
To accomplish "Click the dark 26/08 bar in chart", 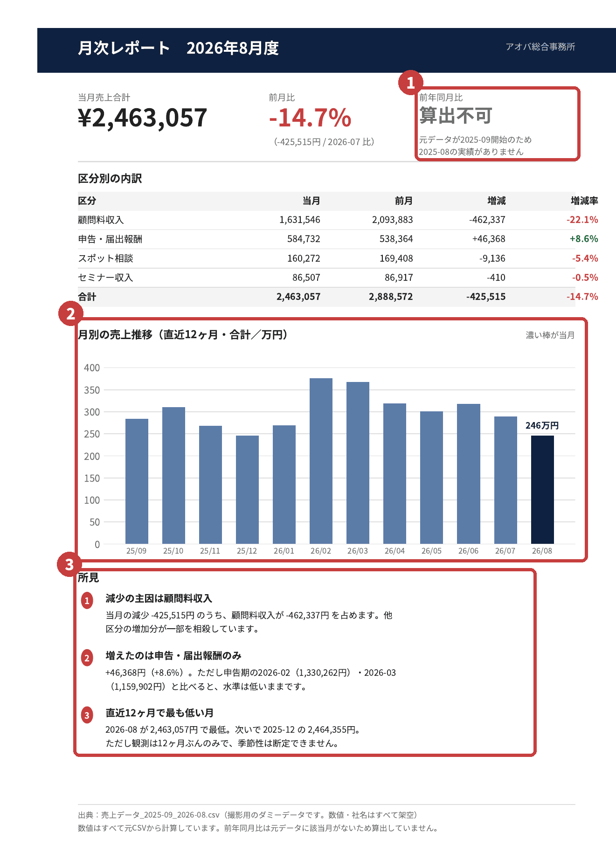I will (x=542, y=490).
